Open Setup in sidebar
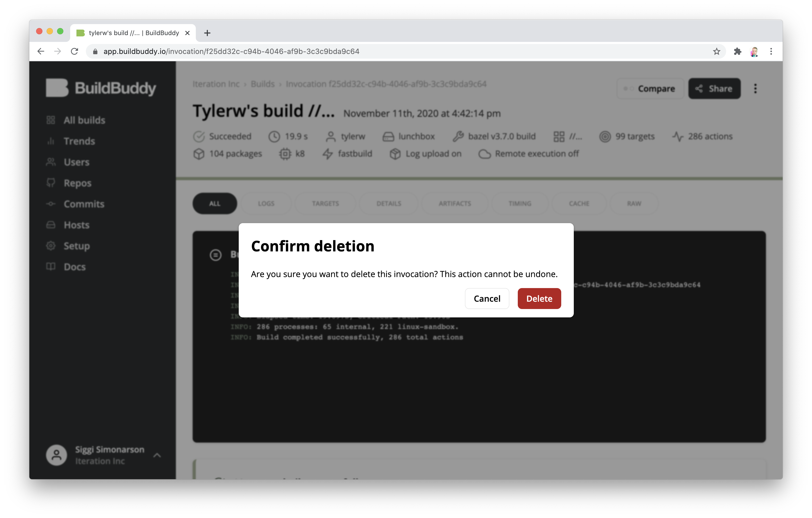 coord(77,246)
